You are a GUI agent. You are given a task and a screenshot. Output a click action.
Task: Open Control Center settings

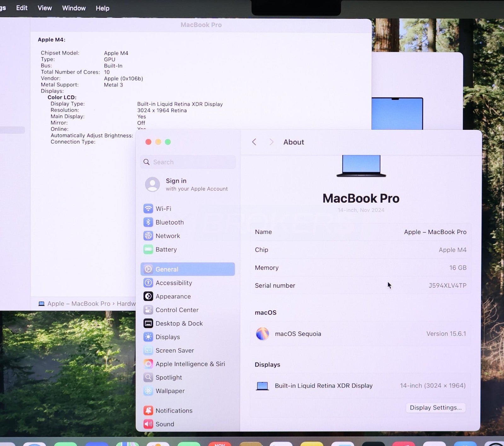point(176,310)
